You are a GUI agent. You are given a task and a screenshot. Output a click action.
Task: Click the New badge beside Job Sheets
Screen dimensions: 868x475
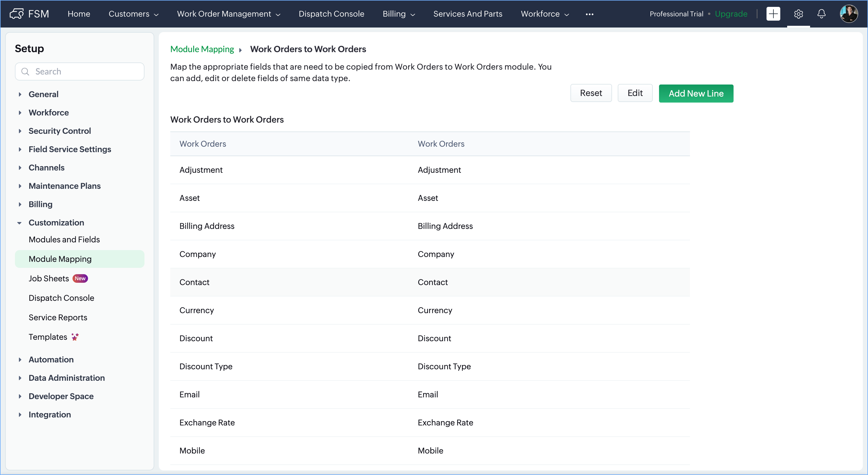(80, 278)
